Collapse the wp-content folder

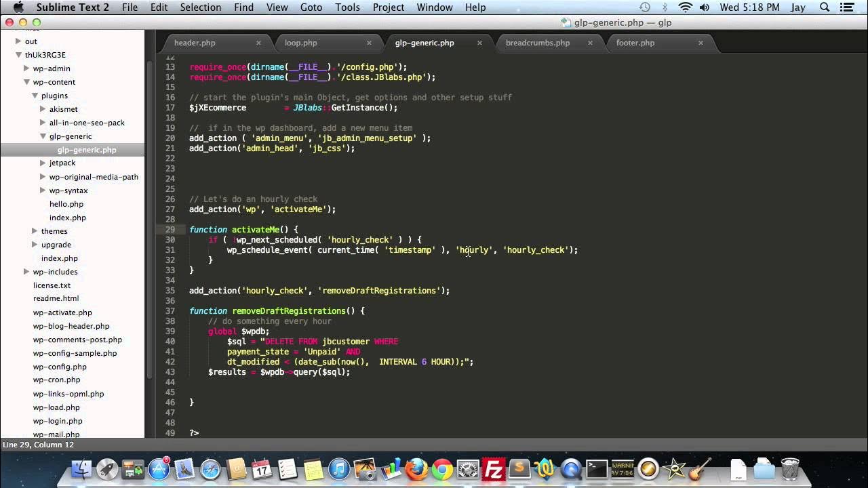(27, 82)
